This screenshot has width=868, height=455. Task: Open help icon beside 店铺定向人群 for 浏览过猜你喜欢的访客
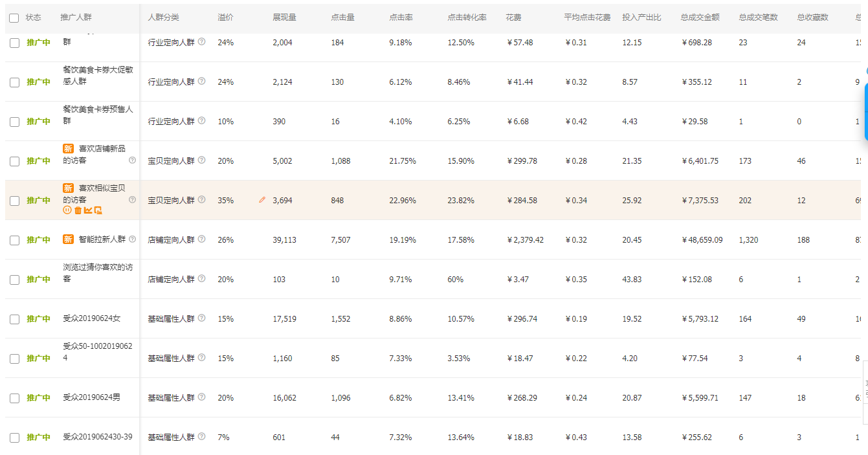tap(201, 278)
